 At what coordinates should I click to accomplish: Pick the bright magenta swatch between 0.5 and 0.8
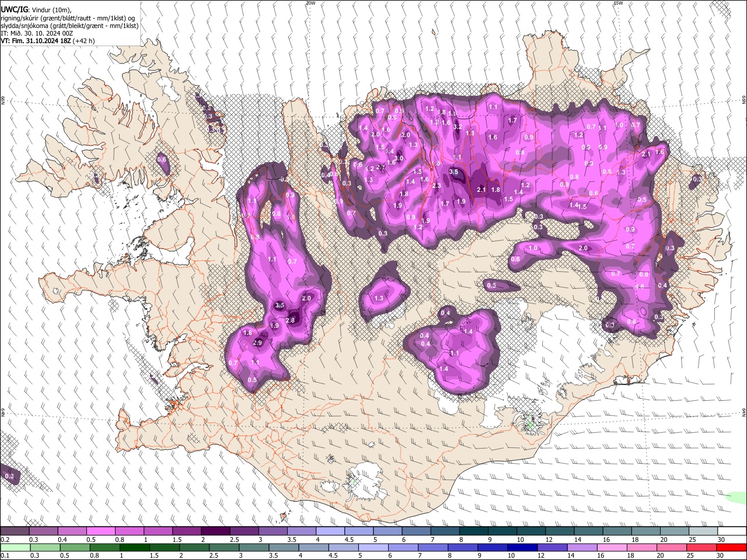pyautogui.click(x=100, y=531)
